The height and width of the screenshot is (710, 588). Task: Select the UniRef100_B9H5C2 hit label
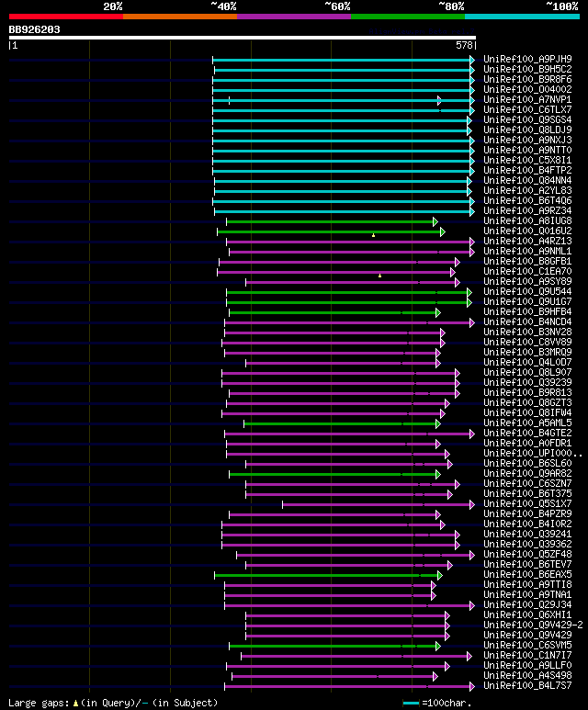point(527,69)
